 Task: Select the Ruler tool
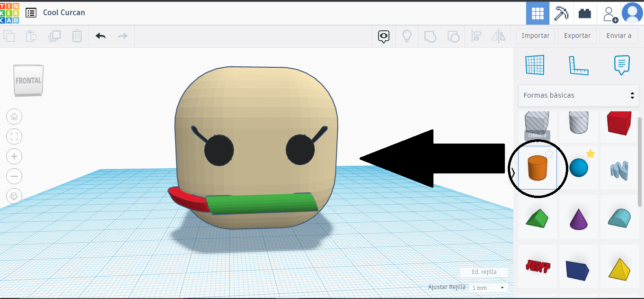tap(578, 65)
